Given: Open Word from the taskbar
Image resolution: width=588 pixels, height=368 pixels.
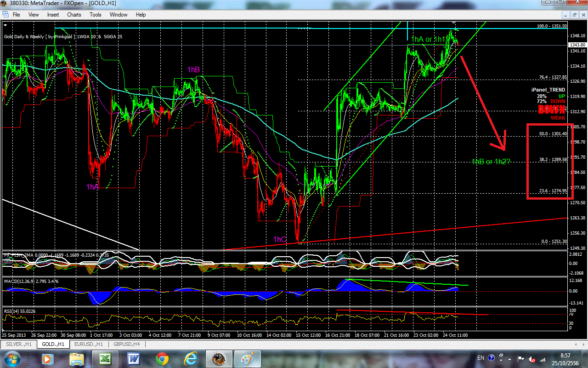Looking at the screenshot, I should 134,358.
